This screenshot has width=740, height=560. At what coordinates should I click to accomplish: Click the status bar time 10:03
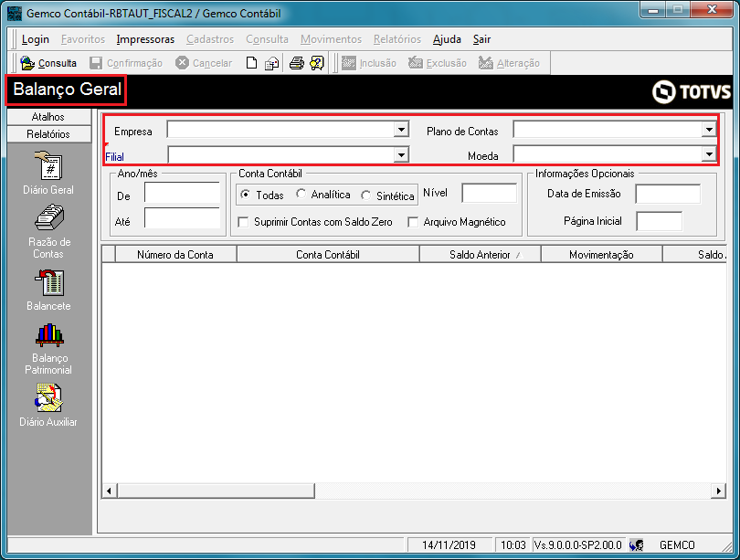pos(513,545)
